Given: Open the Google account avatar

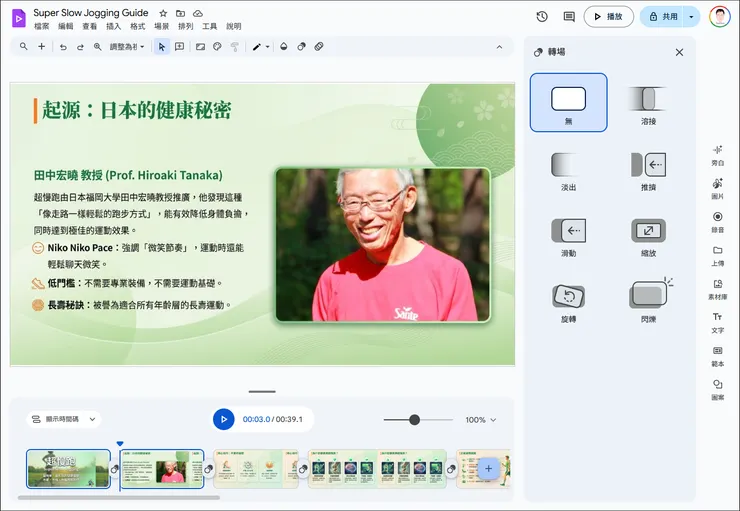Looking at the screenshot, I should (719, 17).
